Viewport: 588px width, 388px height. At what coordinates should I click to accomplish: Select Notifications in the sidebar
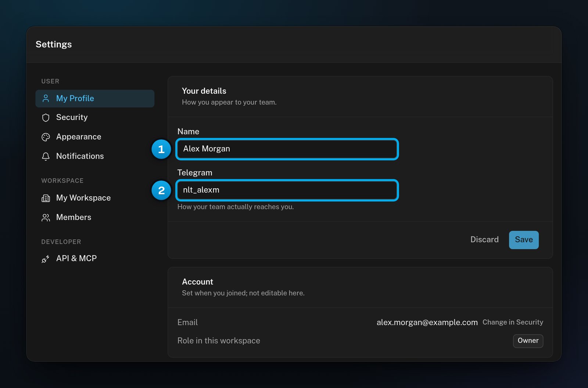point(95,156)
